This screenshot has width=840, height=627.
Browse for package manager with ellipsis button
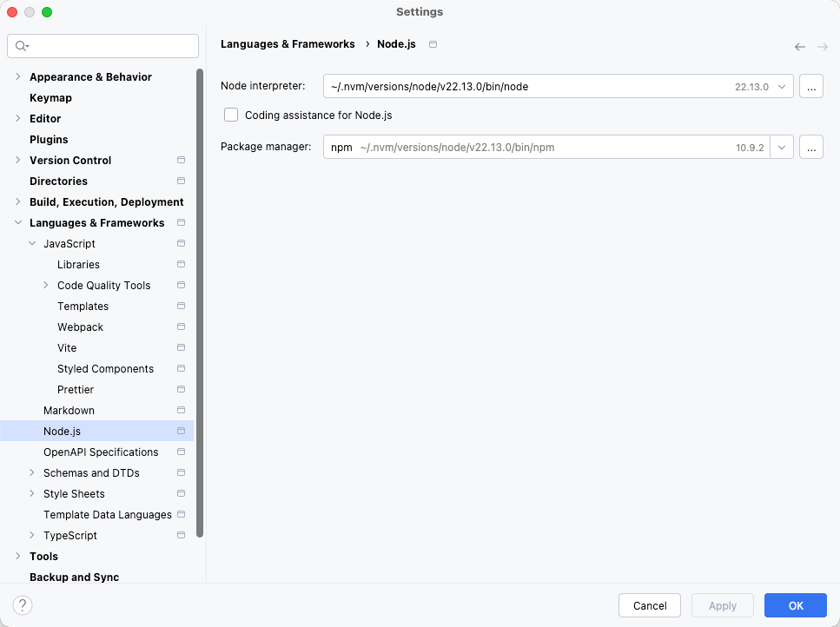810,148
